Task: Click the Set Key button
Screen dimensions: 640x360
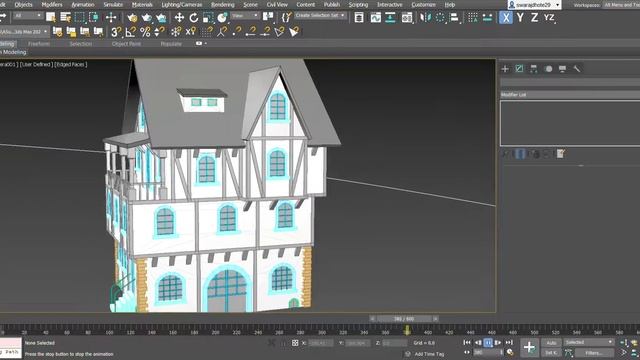Action: tap(551, 353)
